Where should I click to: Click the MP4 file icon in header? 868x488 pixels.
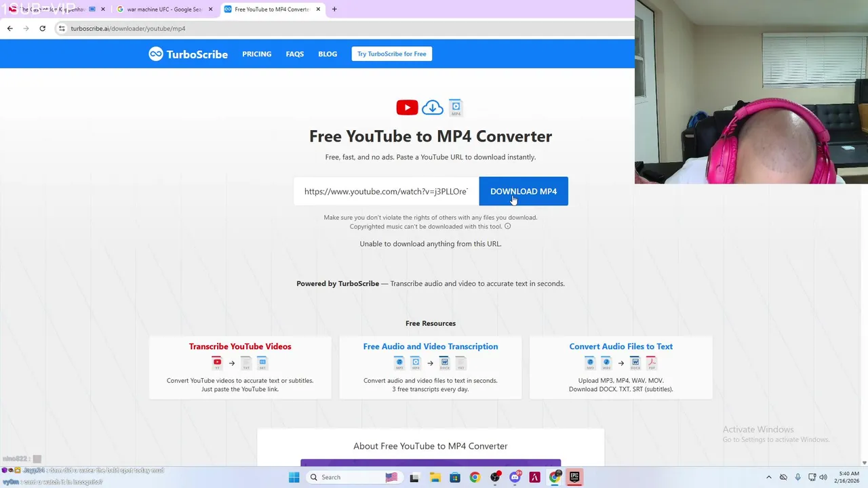pos(456,107)
